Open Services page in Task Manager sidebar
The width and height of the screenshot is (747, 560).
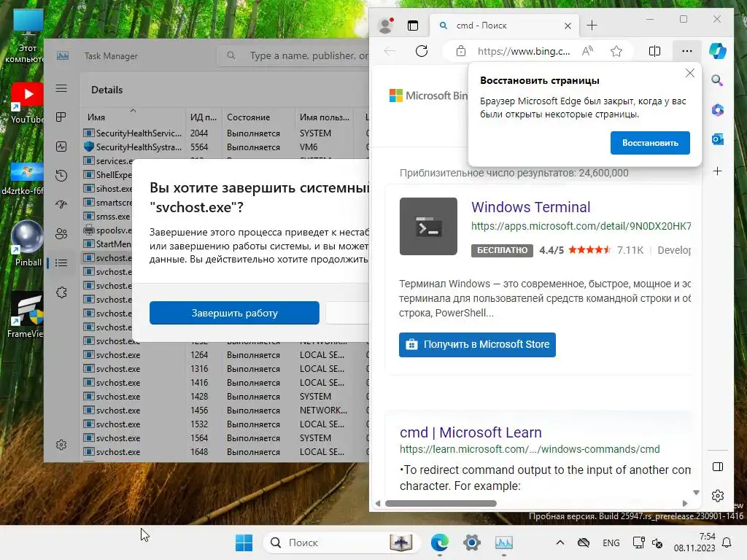[61, 292]
